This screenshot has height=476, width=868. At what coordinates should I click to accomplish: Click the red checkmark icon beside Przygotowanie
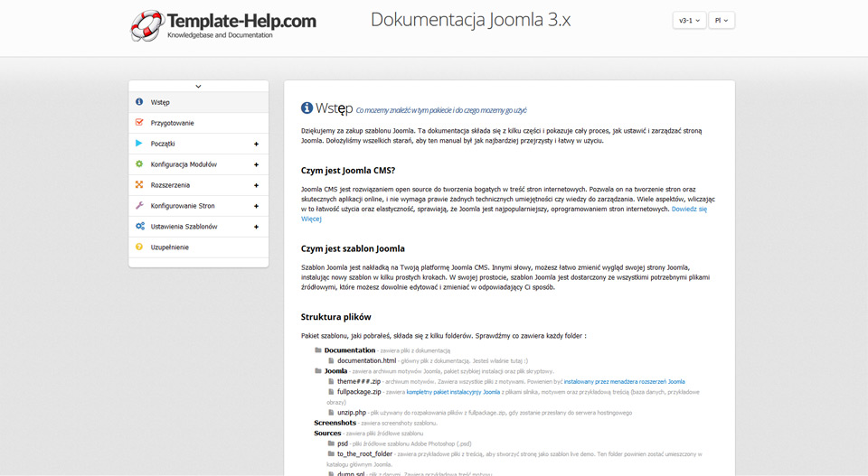click(139, 122)
